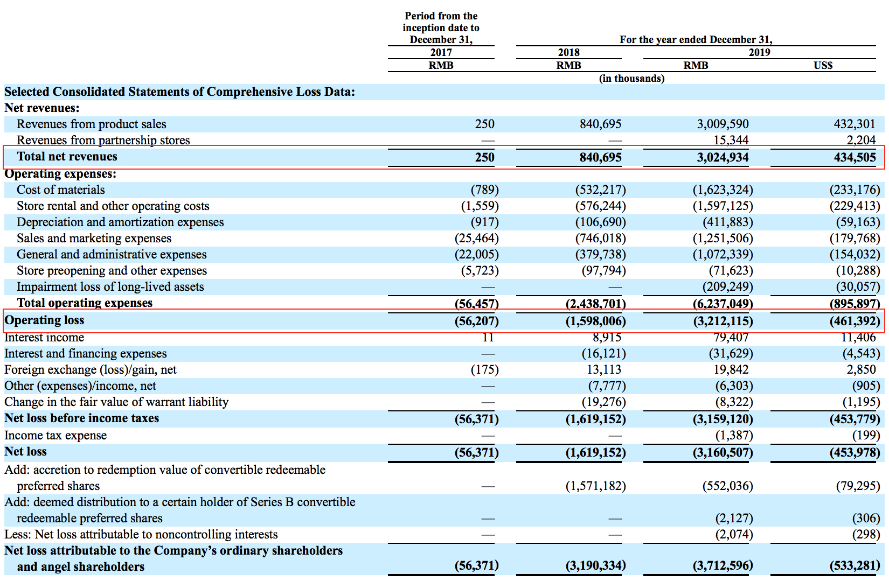The image size is (889, 588).
Task: Select the Cost of materials row label
Action: click(x=61, y=190)
